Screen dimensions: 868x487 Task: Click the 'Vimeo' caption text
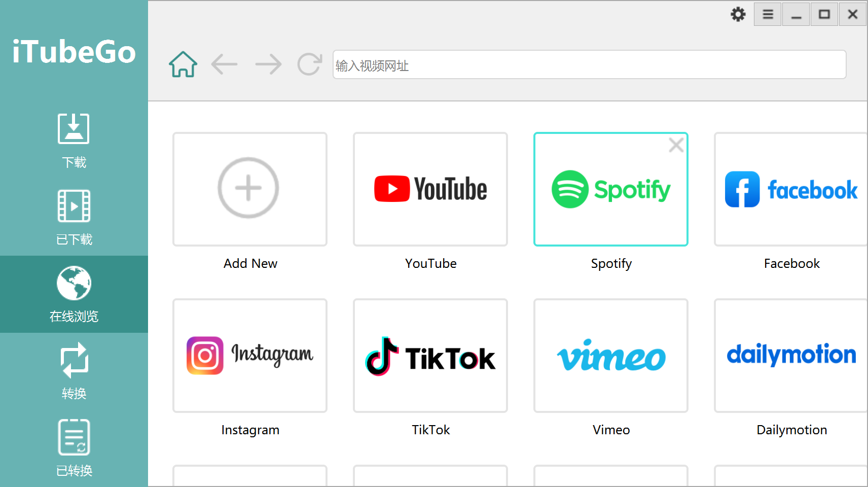point(611,430)
